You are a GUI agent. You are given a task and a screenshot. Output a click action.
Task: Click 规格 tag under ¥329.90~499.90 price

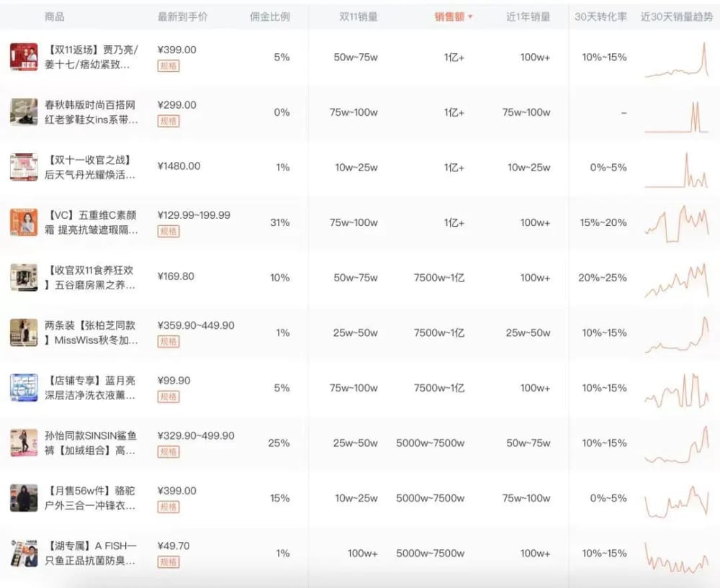(168, 452)
